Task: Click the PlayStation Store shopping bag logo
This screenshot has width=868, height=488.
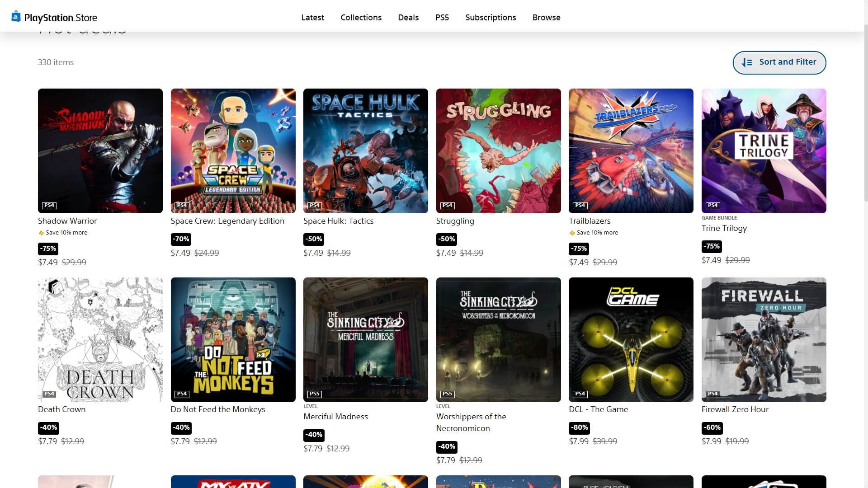Action: [x=16, y=16]
